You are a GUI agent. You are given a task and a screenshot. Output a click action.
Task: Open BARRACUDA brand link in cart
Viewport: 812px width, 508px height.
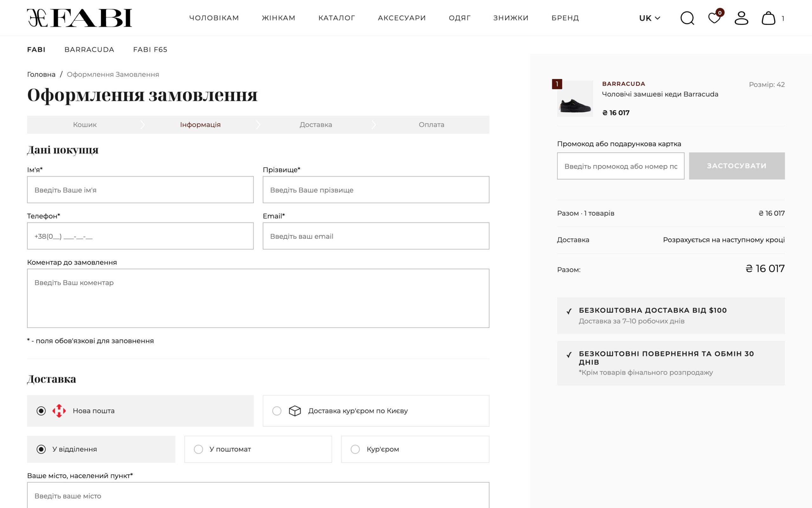pos(623,84)
